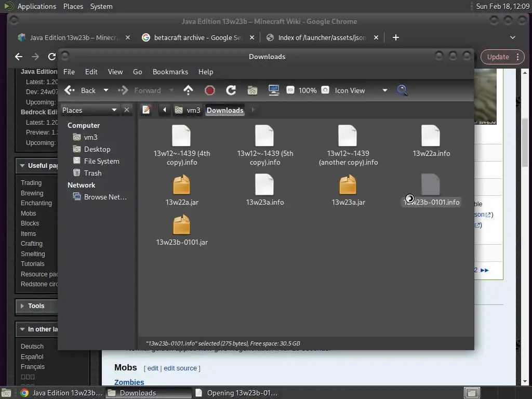Open Go menu in file manager
532x399 pixels.
(x=137, y=72)
